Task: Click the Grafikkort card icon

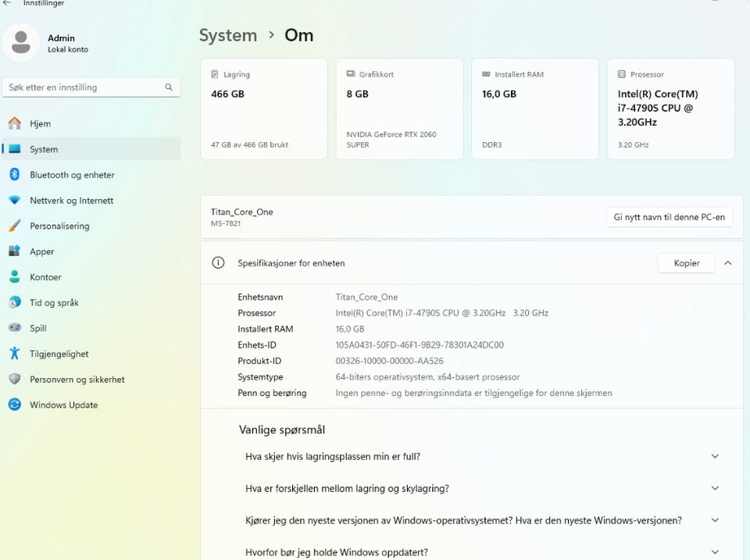Action: pyautogui.click(x=351, y=73)
